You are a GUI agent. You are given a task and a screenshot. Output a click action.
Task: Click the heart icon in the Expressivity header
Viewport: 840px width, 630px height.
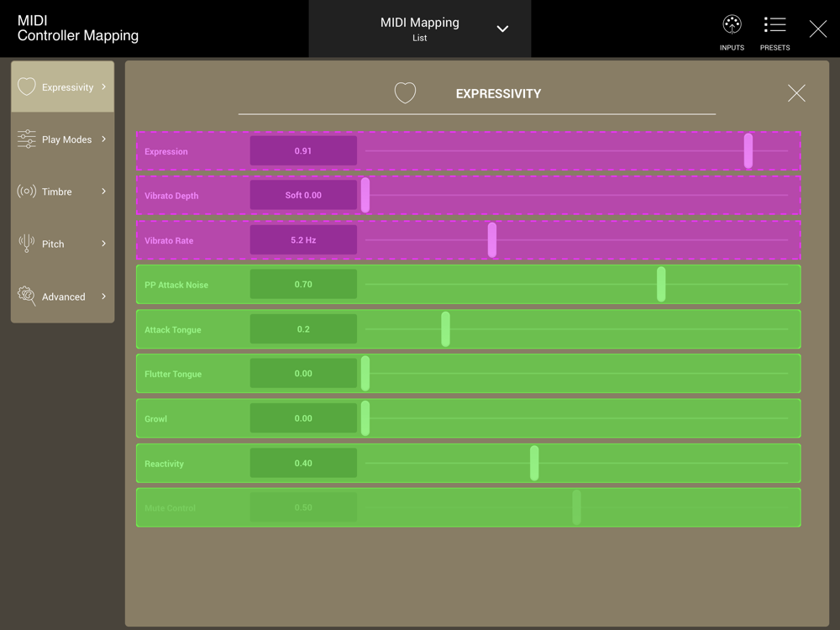click(405, 92)
